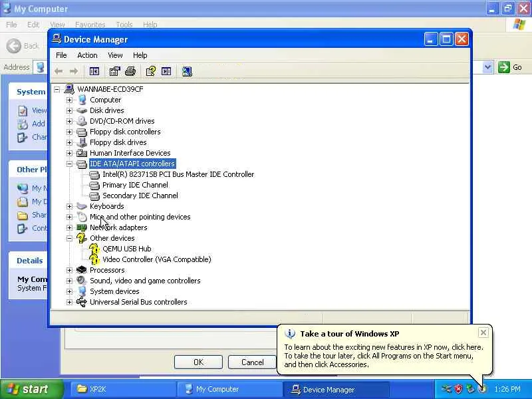
Task: Click the Primary IDE Channel device icon
Action: 94,185
